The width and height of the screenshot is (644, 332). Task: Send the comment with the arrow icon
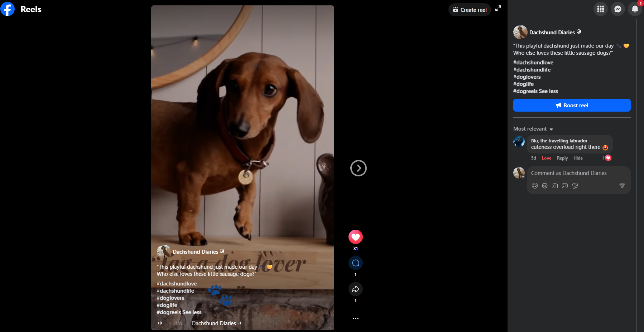point(622,186)
